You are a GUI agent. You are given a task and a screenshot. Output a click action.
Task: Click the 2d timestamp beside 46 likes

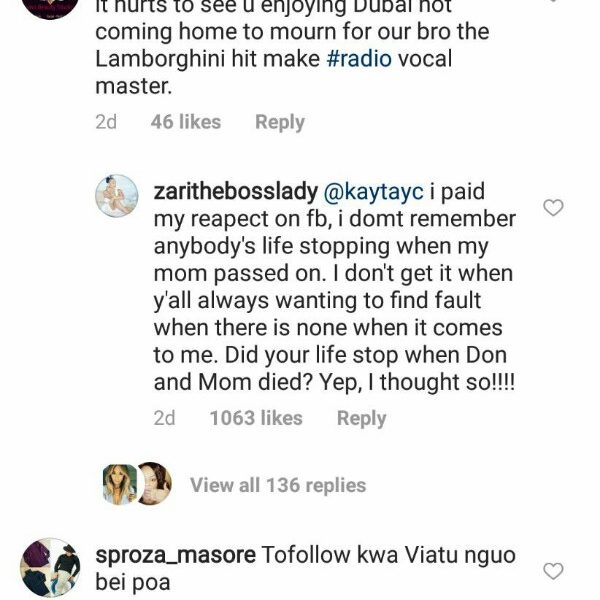[x=106, y=122]
